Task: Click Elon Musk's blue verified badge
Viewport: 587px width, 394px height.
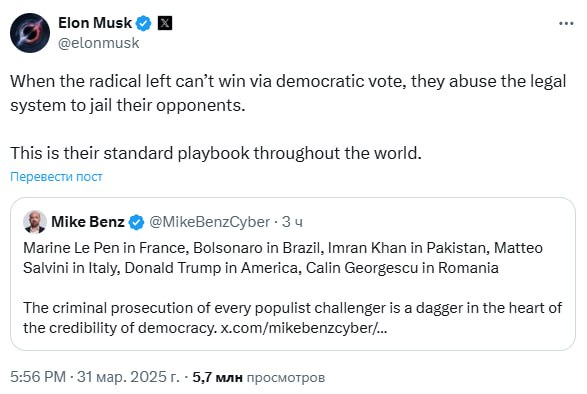Action: (143, 24)
